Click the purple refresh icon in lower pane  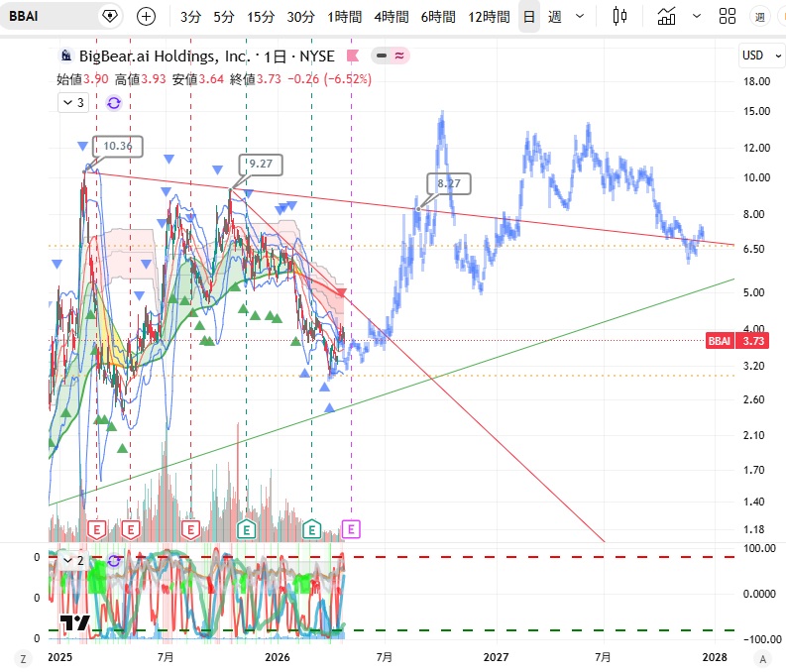[114, 561]
